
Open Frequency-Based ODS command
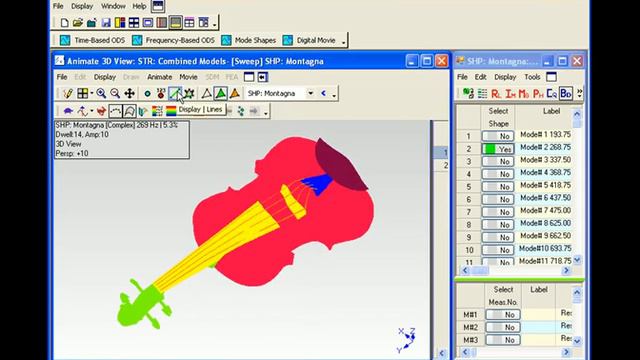pos(173,40)
